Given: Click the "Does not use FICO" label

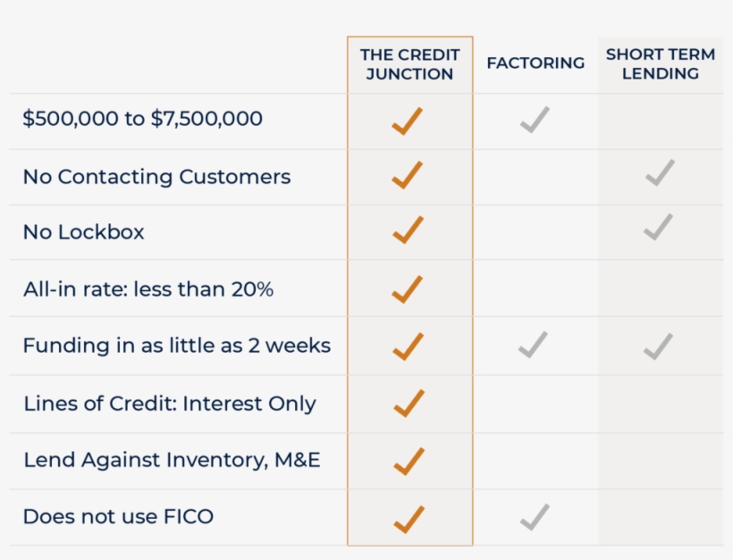Looking at the screenshot, I should click(118, 516).
